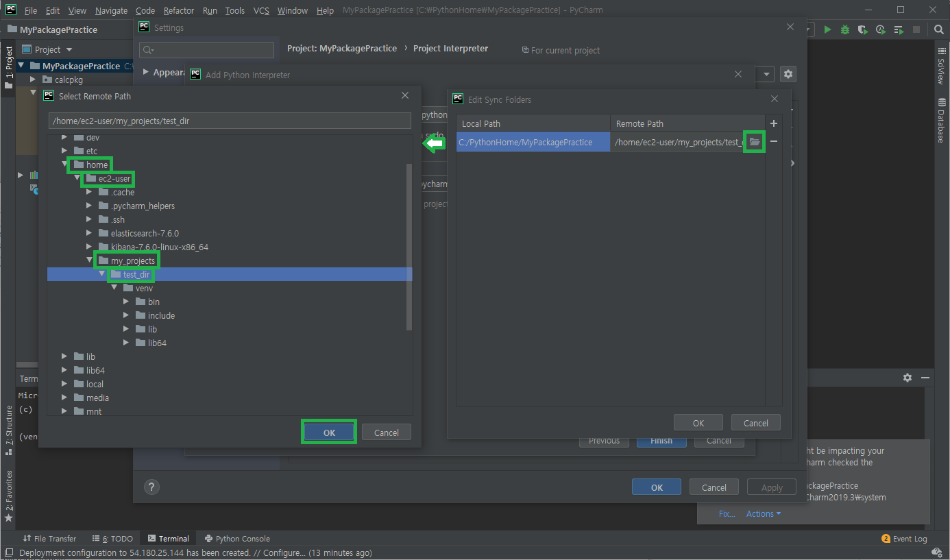This screenshot has height=560, width=950.
Task: Open the Favorites side tool window
Action: tap(9, 496)
